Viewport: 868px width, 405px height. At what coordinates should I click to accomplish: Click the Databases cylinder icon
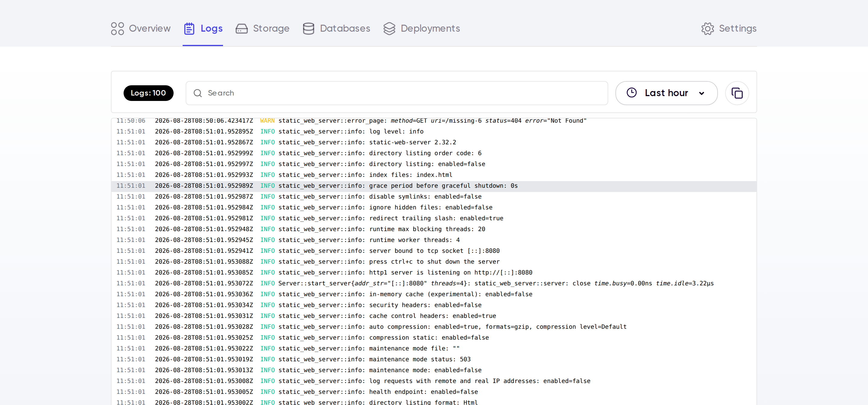pyautogui.click(x=308, y=29)
